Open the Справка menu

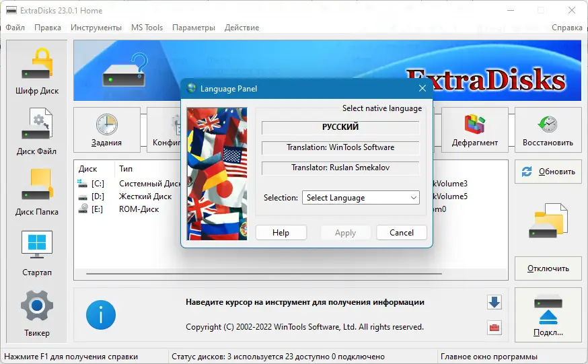coord(566,28)
